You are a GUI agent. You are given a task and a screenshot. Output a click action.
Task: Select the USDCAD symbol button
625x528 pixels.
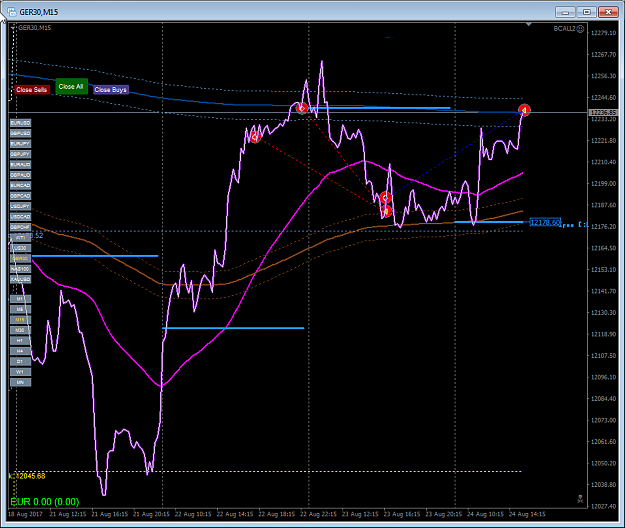(20, 217)
